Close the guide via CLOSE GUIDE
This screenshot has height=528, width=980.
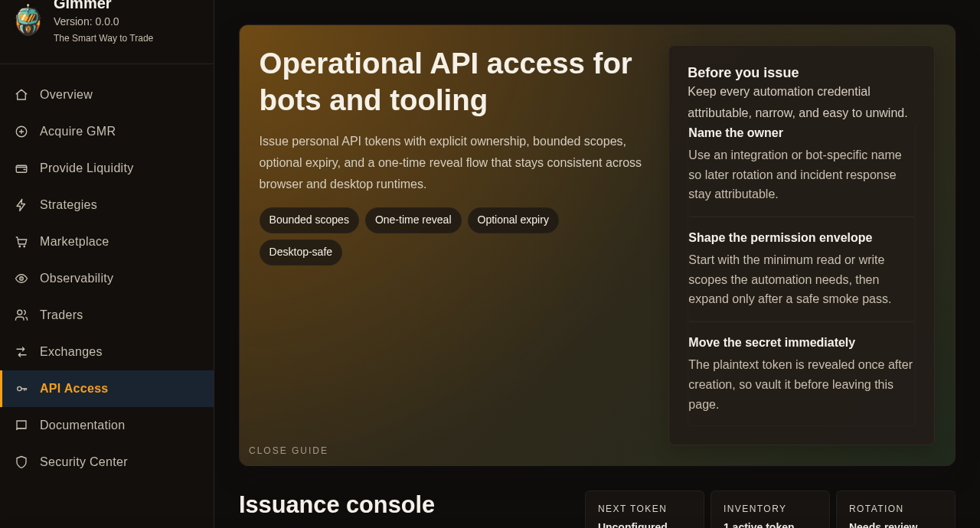click(289, 451)
